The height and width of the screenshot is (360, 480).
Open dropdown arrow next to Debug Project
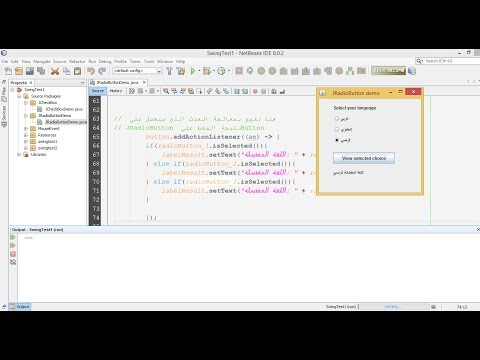(x=214, y=71)
